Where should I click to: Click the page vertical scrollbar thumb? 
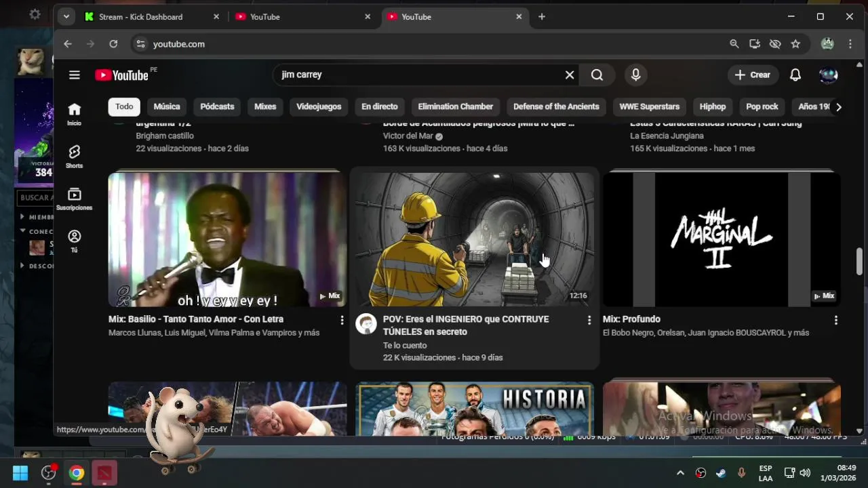(859, 262)
